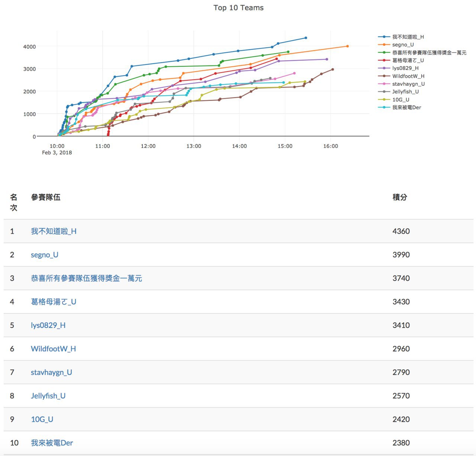Click the score value 3990
The image size is (476, 456).
[401, 255]
